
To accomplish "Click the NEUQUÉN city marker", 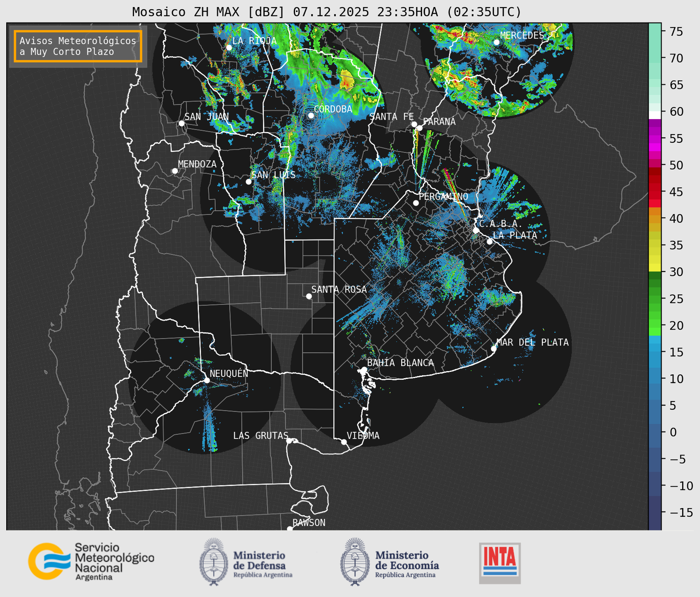I will point(207,380).
